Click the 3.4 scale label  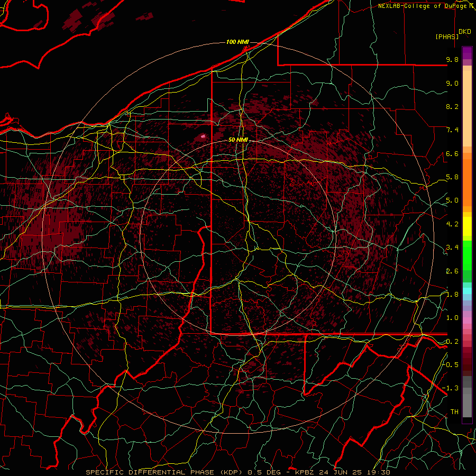pyautogui.click(x=452, y=248)
